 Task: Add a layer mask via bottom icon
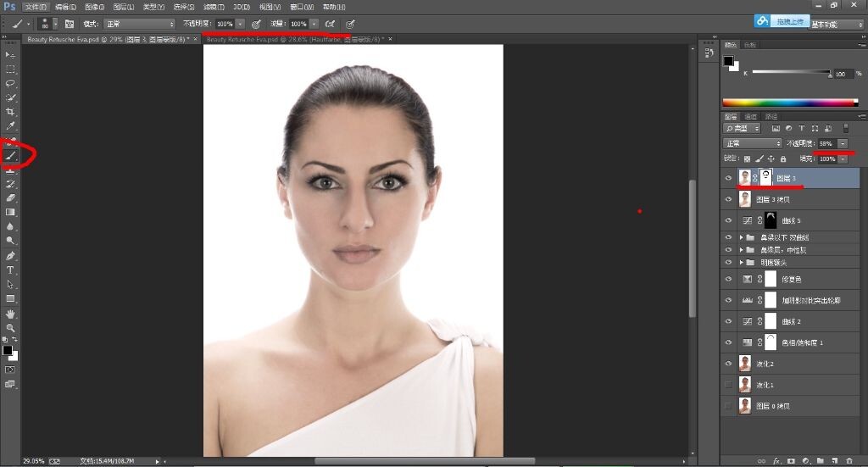[x=791, y=460]
